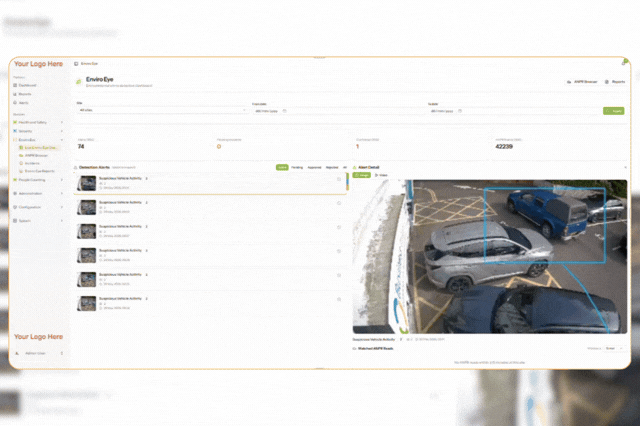Image resolution: width=640 pixels, height=426 pixels.
Task: Open second Suspicious Vehicle Activity alert thumbnail
Action: pyautogui.click(x=87, y=207)
